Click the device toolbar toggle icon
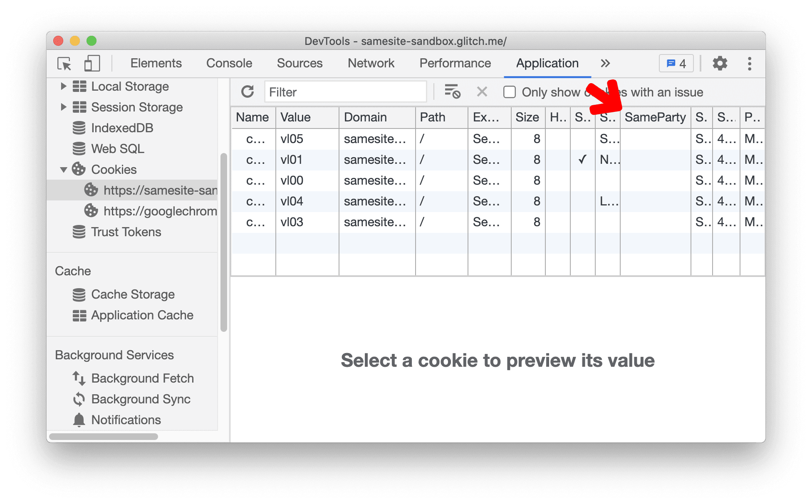 click(x=92, y=63)
